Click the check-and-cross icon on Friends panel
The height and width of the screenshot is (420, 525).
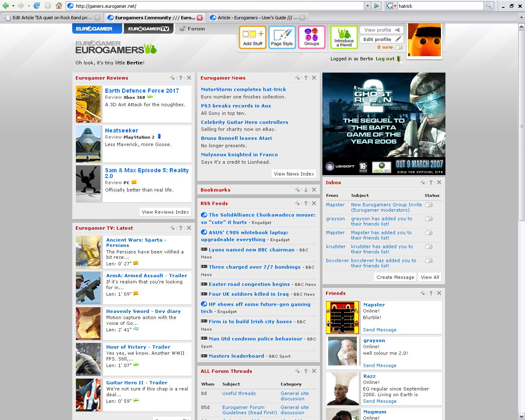(x=423, y=293)
